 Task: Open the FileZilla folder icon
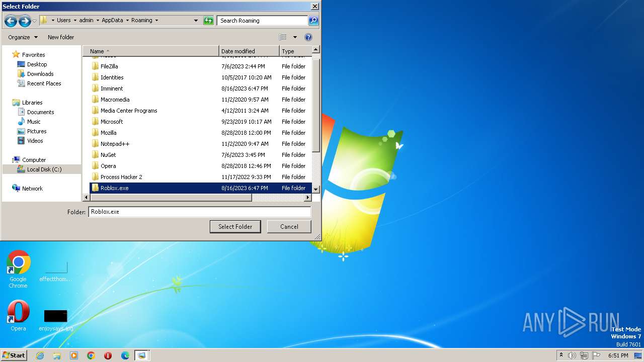click(95, 66)
